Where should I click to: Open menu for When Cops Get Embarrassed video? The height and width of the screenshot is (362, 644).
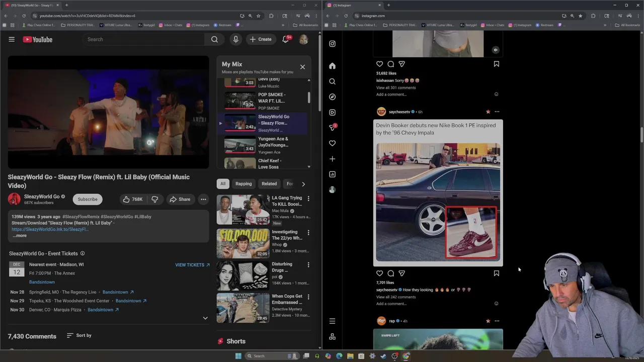[308, 297]
